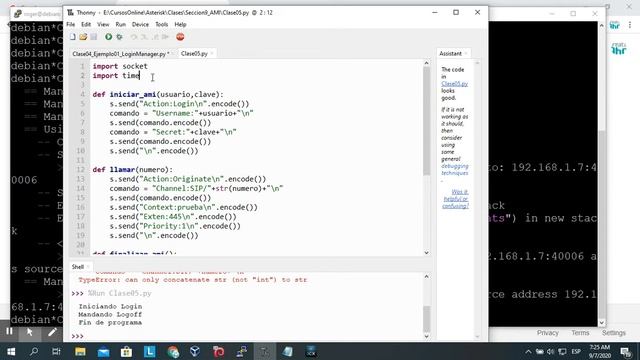Open File Explorer from taskbar
The height and width of the screenshot is (360, 640).
80,351
